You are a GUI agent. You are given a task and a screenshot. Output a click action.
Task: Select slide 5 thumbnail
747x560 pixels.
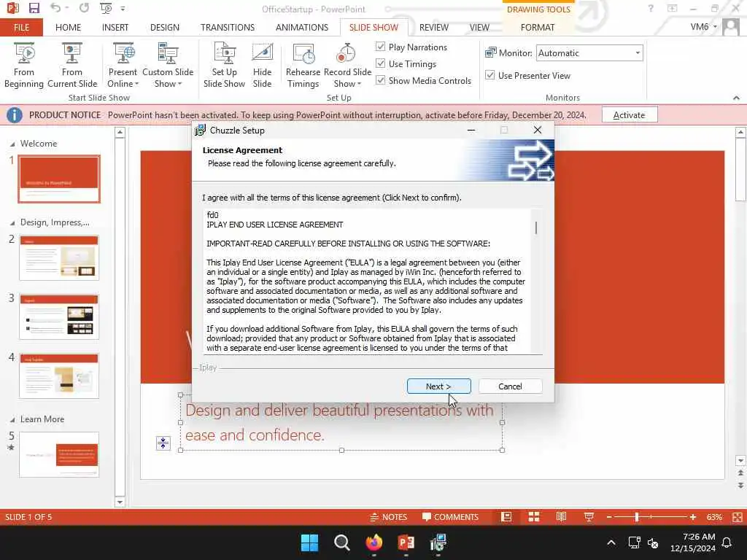[59, 455]
